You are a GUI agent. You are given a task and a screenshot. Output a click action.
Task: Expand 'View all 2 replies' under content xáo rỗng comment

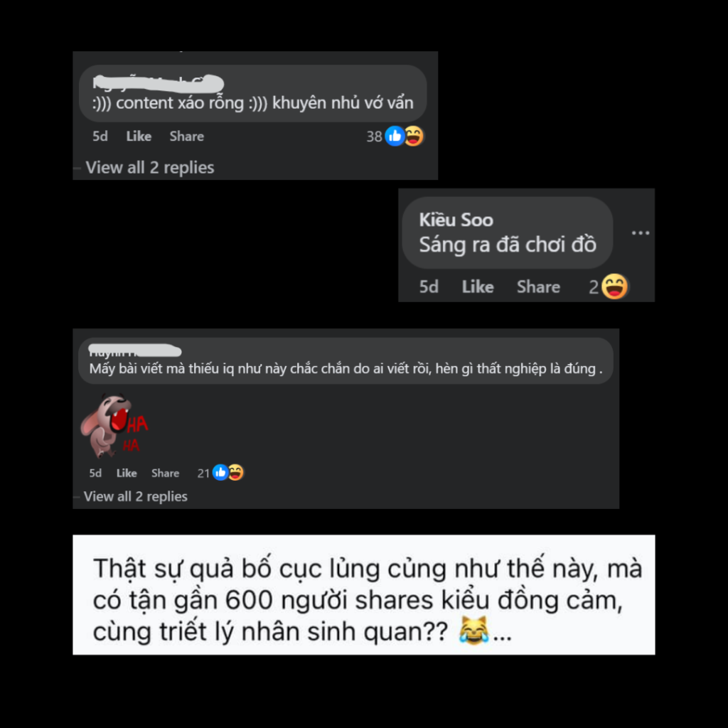tap(149, 167)
